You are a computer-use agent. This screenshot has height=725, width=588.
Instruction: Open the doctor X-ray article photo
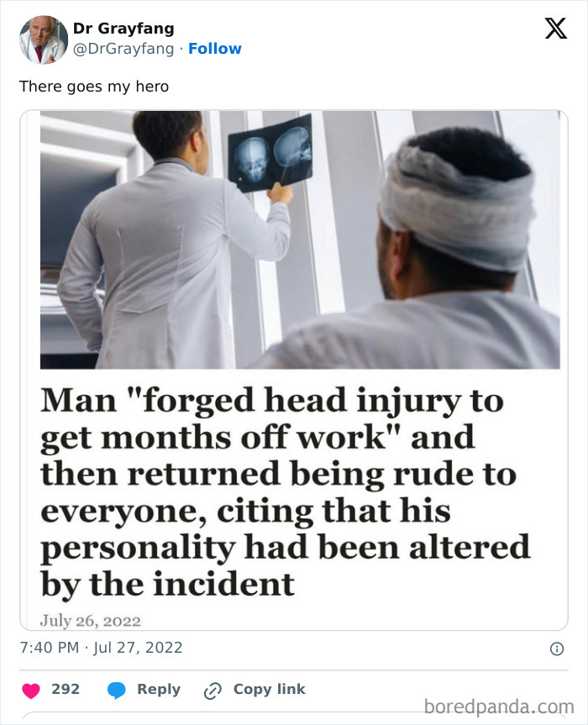pyautogui.click(x=300, y=239)
